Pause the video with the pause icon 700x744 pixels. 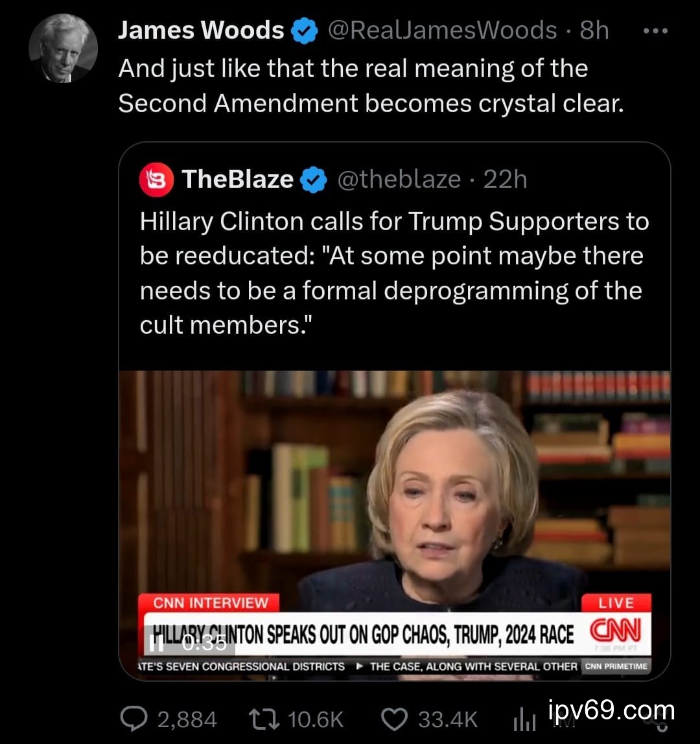pyautogui.click(x=155, y=642)
